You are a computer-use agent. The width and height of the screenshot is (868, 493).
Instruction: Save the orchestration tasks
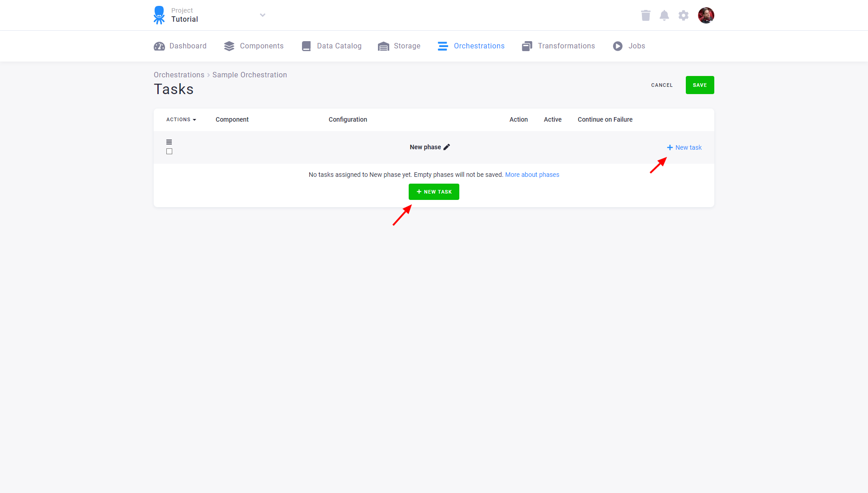700,85
